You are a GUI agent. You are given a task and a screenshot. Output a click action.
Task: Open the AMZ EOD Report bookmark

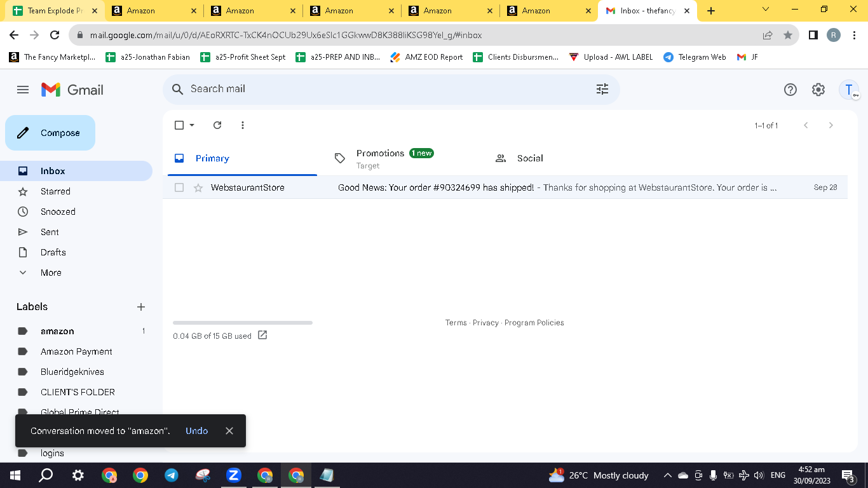click(x=426, y=57)
